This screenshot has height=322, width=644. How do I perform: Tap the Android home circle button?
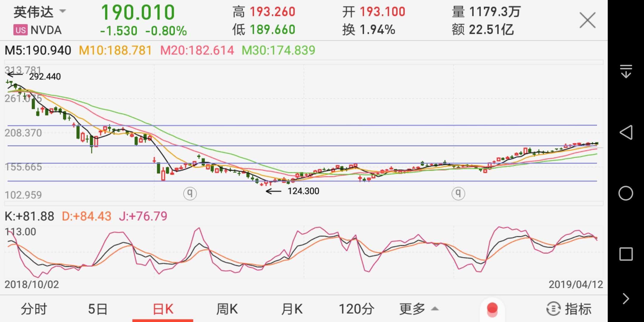tap(626, 193)
